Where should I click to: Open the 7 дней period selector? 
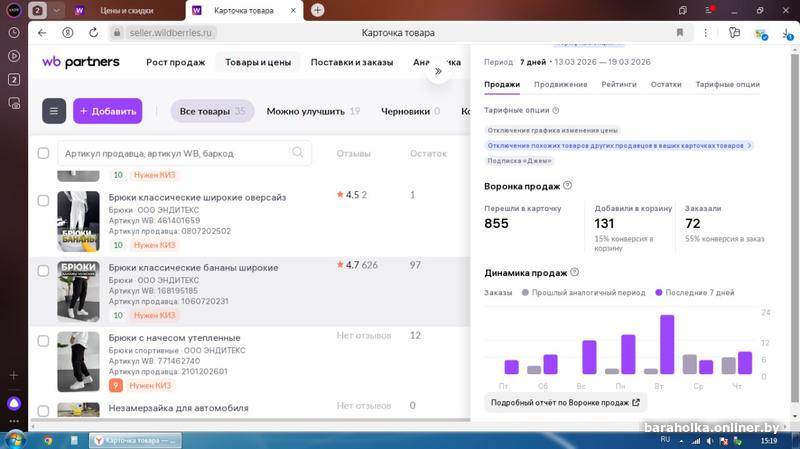pos(531,61)
